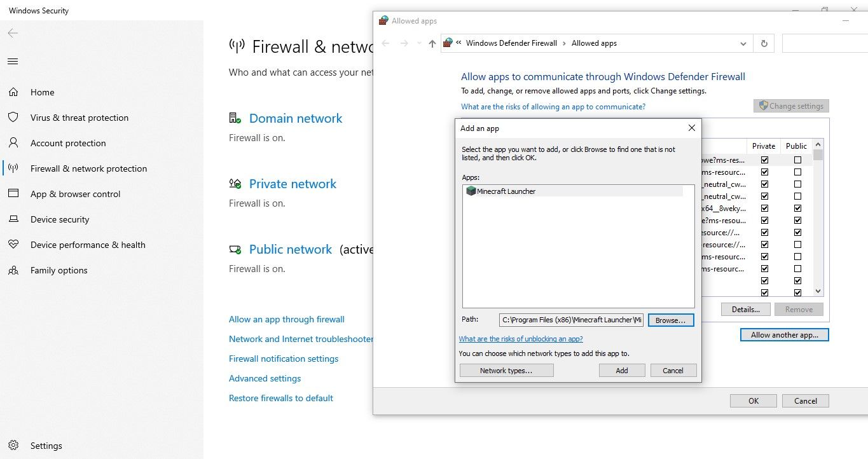The height and width of the screenshot is (459, 868).
Task: Click the refresh icon in the address bar
Action: coord(763,43)
